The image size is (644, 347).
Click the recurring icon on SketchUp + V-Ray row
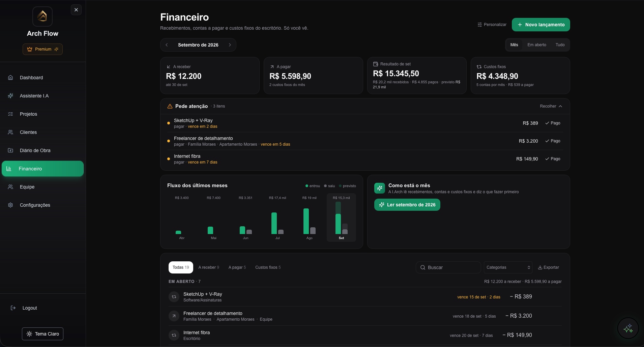pyautogui.click(x=174, y=297)
